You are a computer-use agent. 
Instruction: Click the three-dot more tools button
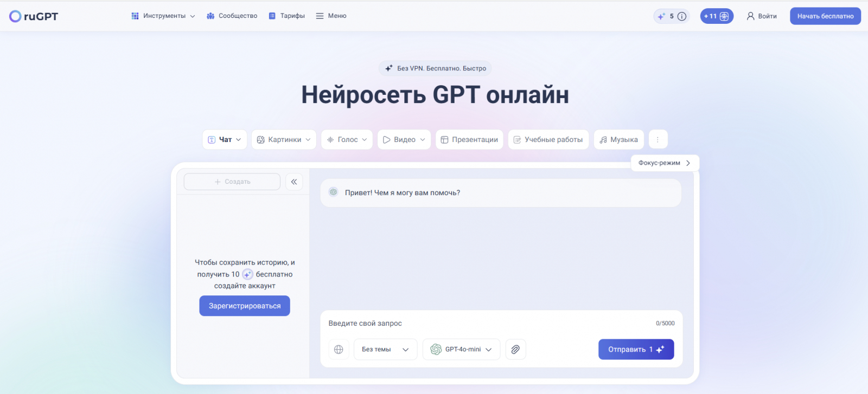[x=658, y=140]
